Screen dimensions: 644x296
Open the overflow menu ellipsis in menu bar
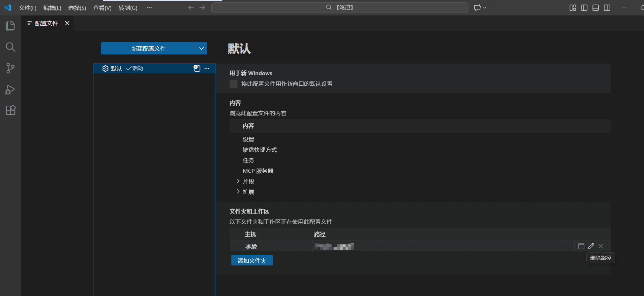(x=149, y=8)
